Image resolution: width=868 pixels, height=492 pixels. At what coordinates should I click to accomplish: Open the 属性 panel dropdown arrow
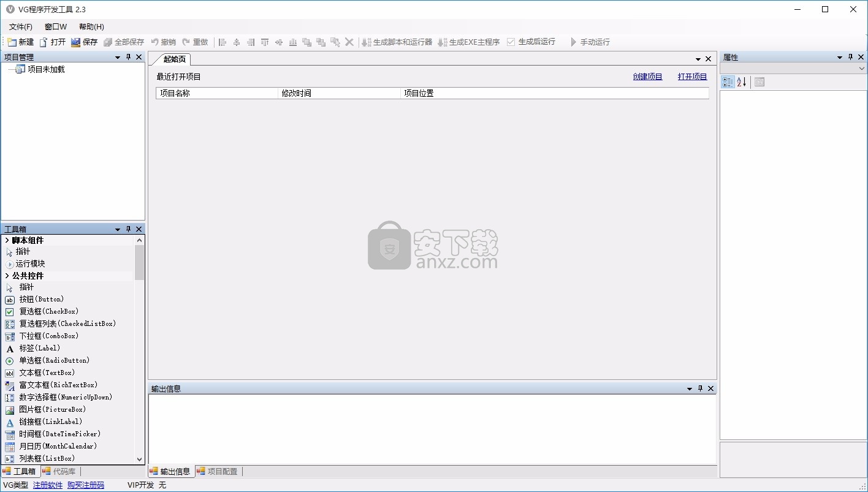(x=840, y=58)
